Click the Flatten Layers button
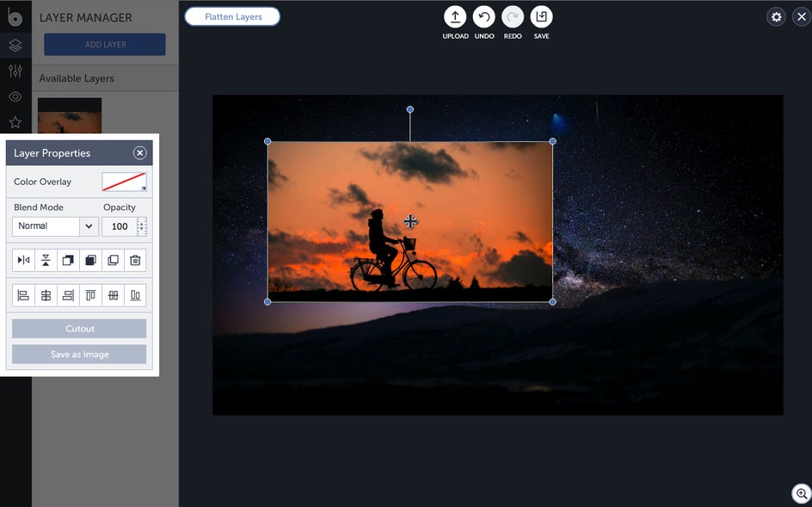 pyautogui.click(x=233, y=16)
